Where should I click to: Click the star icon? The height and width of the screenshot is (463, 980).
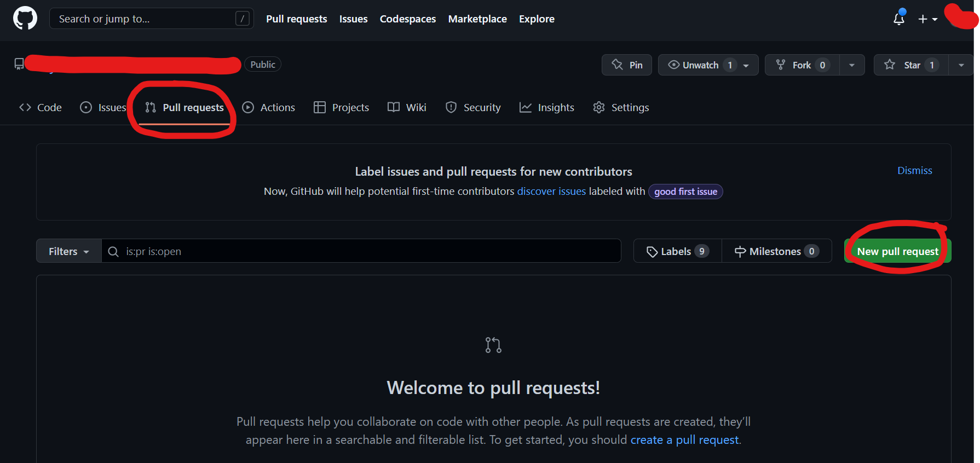point(890,65)
